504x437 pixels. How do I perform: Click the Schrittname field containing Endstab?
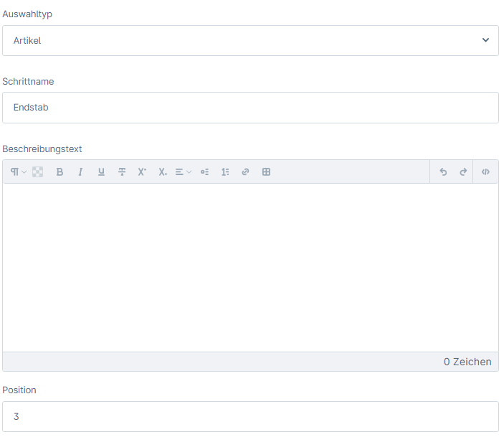250,108
